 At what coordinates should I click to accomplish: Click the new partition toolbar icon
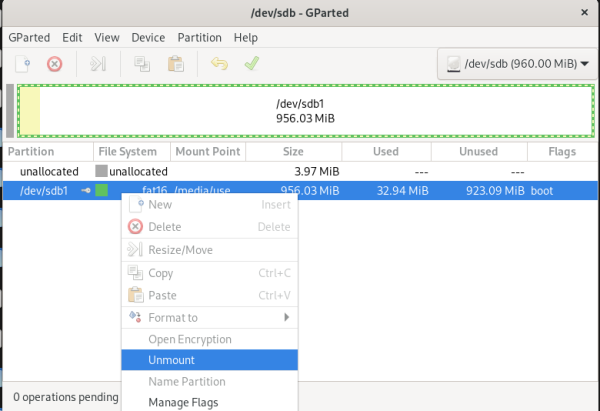(22, 64)
